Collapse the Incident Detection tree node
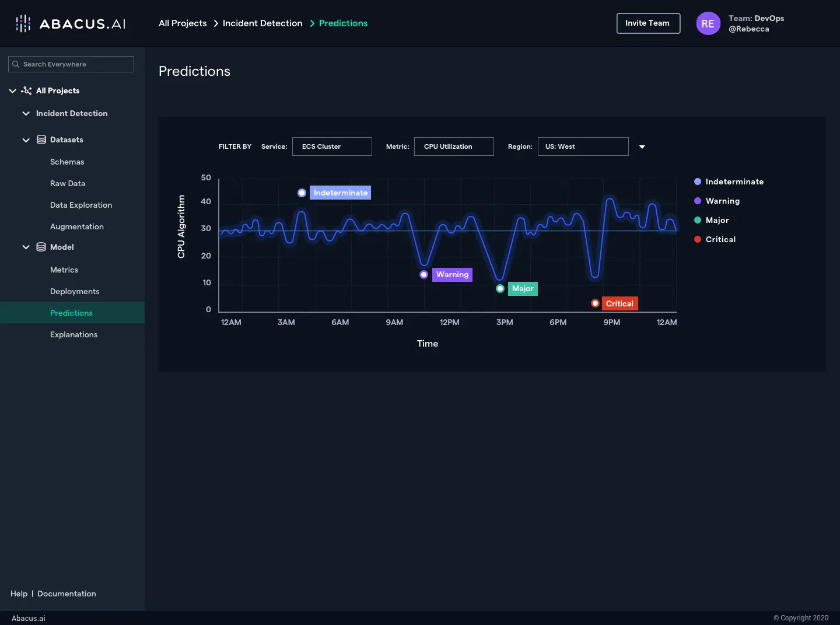The image size is (840, 625). pyautogui.click(x=26, y=113)
